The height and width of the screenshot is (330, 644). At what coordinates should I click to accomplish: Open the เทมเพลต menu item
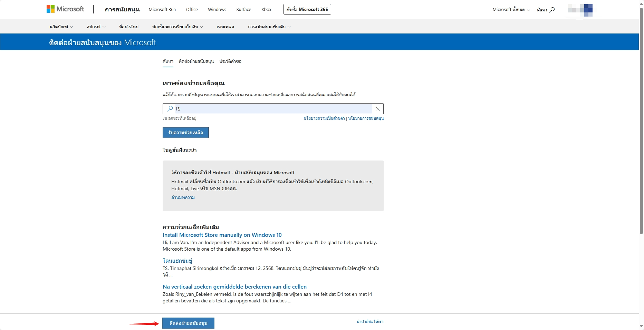pos(225,27)
